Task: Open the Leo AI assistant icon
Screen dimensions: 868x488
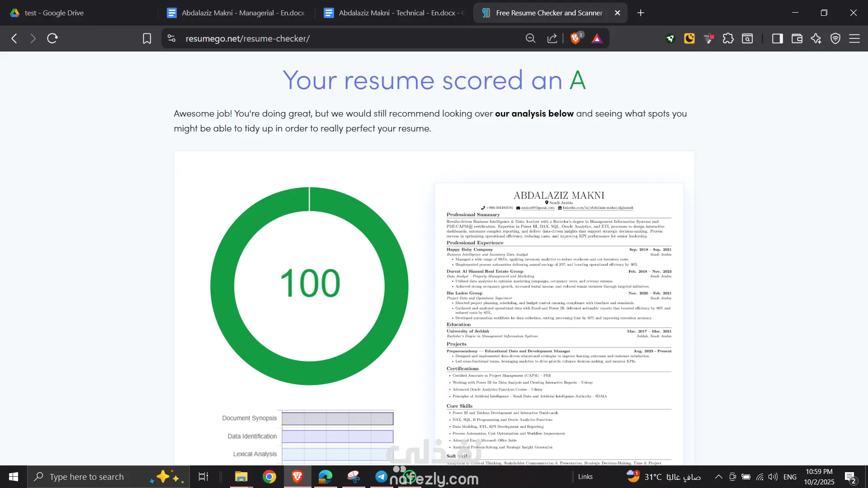Action: point(816,38)
